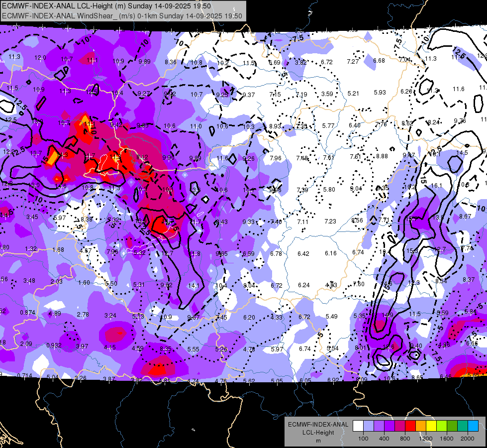Click the wind shear value 8.67
The width and height of the screenshot is (487, 448).
click(465, 216)
